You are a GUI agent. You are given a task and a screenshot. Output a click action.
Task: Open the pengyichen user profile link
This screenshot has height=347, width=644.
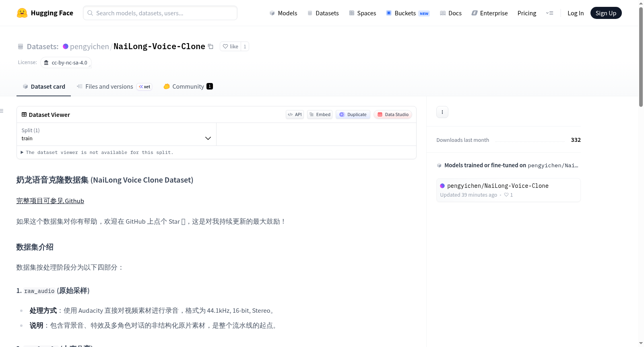click(89, 46)
